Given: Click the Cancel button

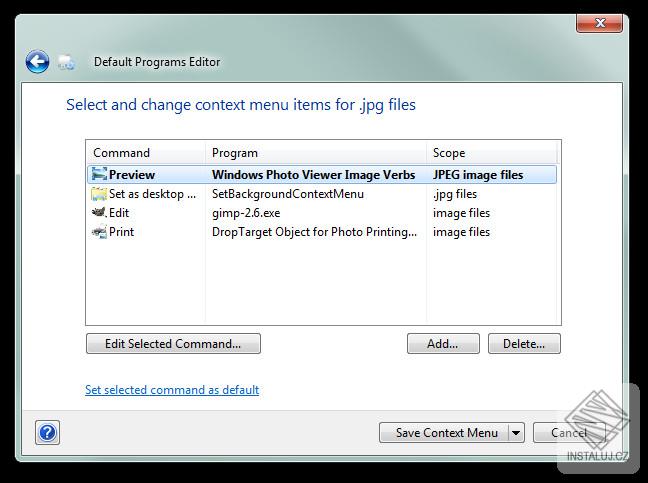Looking at the screenshot, I should (x=569, y=433).
